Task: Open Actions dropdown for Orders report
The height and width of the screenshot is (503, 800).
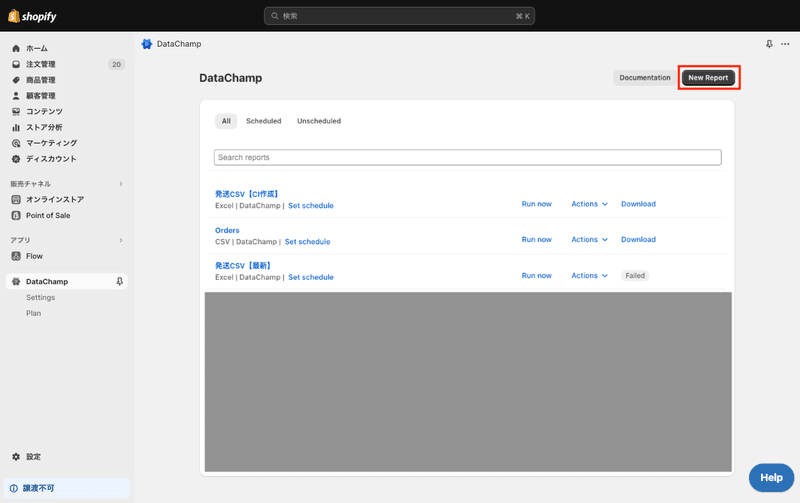Action: coord(589,239)
